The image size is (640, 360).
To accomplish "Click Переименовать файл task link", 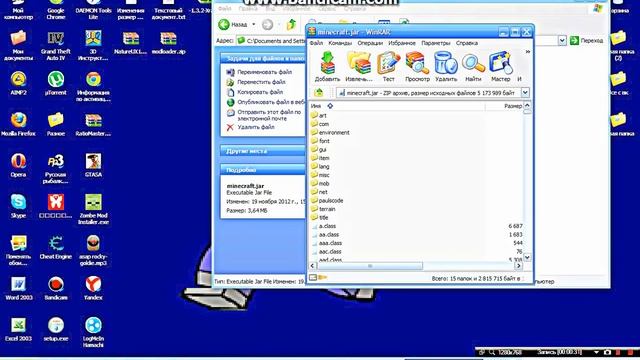I will coord(264,72).
